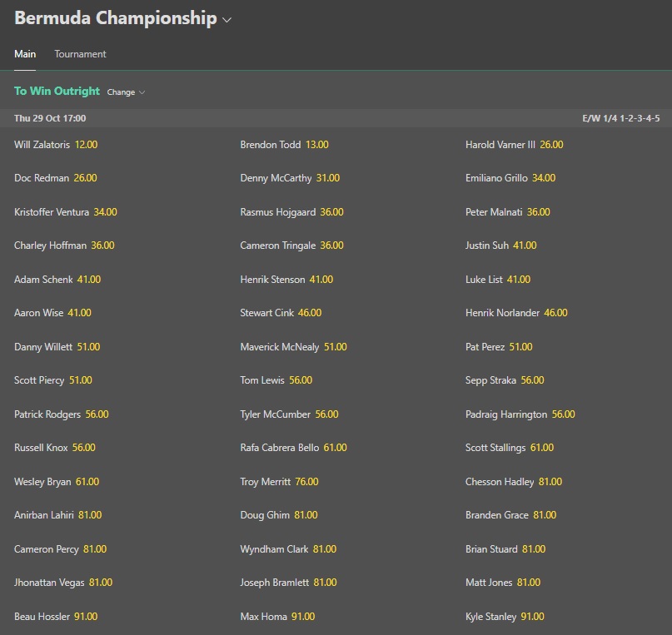This screenshot has height=635, width=672.
Task: Click the To Win Outright market heading
Action: pos(57,92)
